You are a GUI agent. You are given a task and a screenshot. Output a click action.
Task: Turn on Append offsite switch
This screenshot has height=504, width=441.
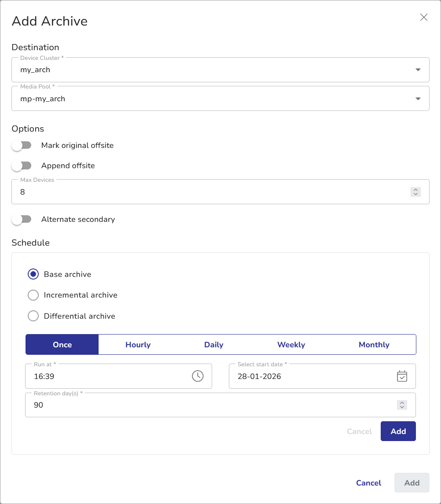tap(22, 166)
